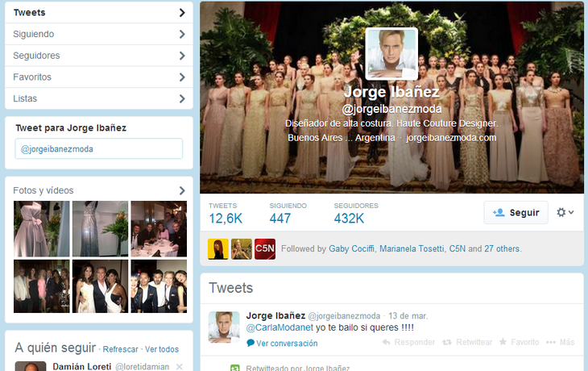Click the C5N red avatar icon
The width and height of the screenshot is (588, 371).
265,249
